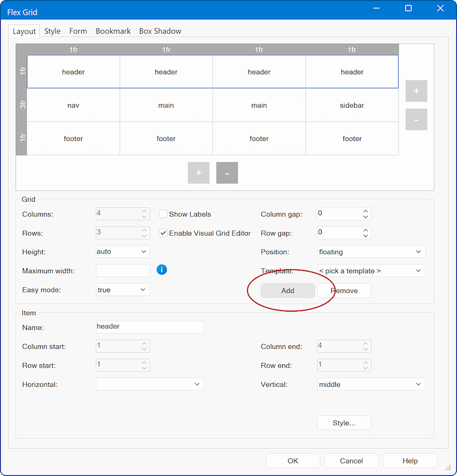Expand the Position dropdown

(x=371, y=252)
